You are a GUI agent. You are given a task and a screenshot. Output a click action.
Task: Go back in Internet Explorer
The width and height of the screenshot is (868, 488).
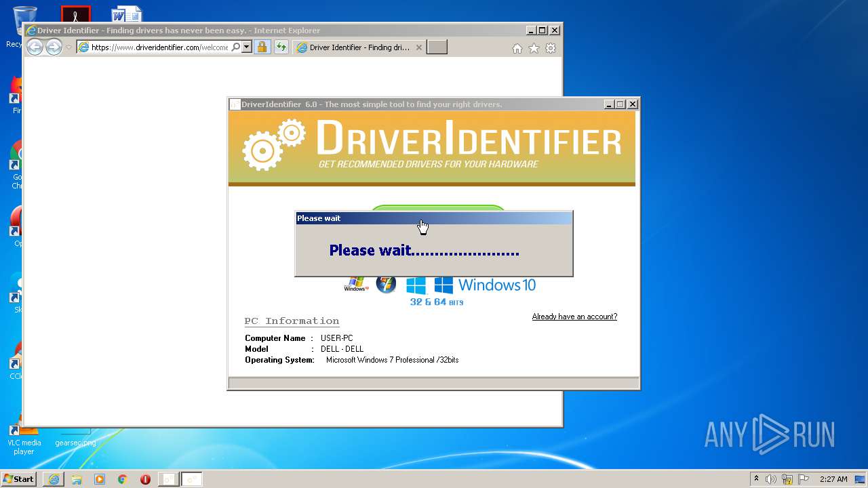(35, 47)
